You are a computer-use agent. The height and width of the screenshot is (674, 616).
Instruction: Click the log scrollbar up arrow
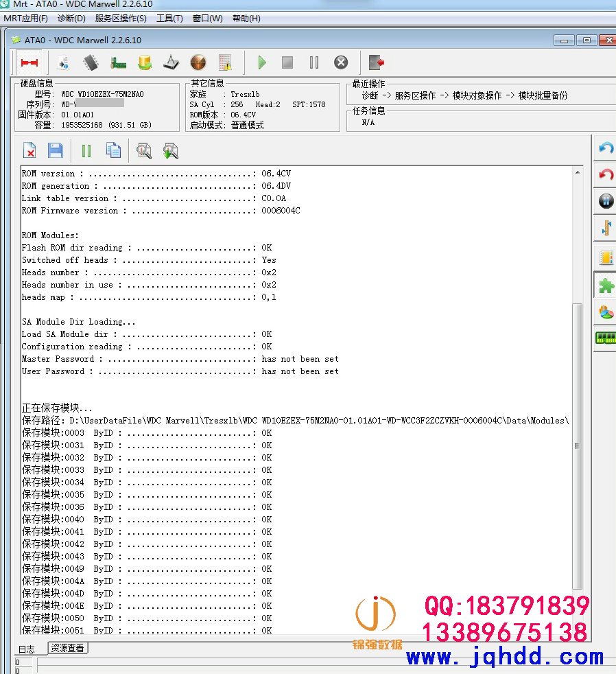(x=578, y=172)
